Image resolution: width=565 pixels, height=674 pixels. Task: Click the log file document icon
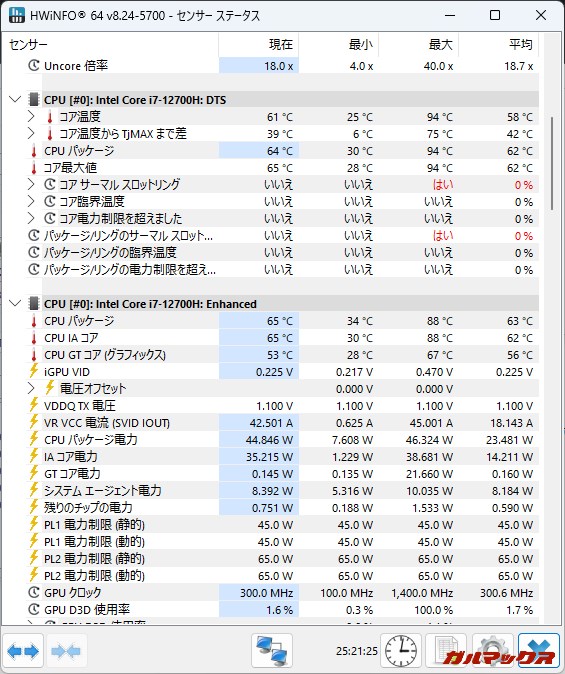tap(446, 651)
